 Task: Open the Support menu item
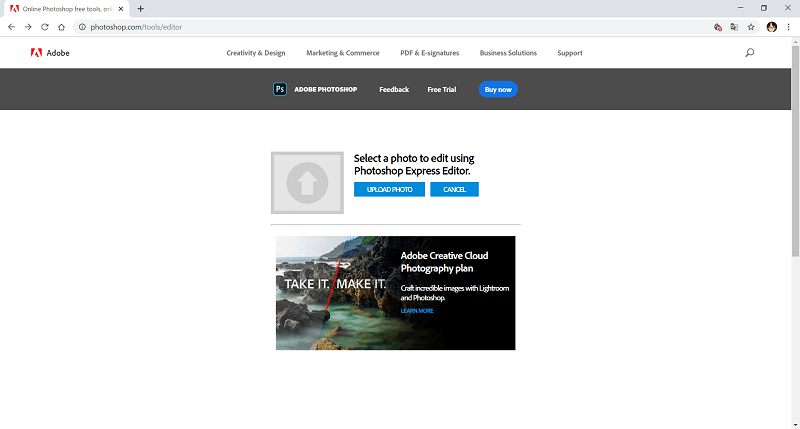pyautogui.click(x=570, y=53)
